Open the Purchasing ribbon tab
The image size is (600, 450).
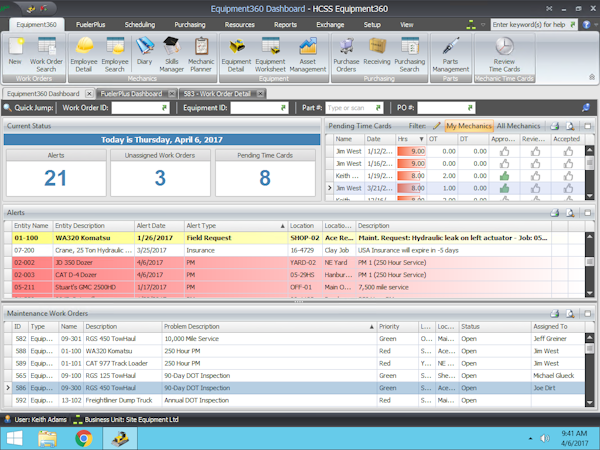tap(190, 24)
